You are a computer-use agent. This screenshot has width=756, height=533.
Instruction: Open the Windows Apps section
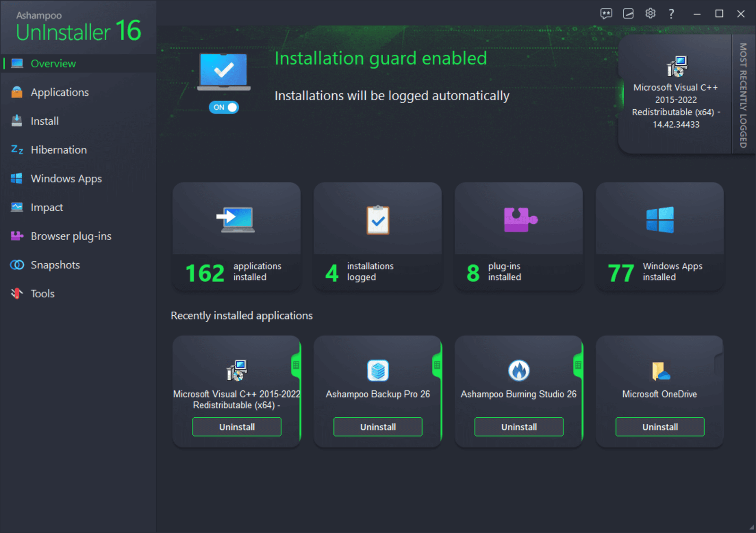pyautogui.click(x=66, y=179)
